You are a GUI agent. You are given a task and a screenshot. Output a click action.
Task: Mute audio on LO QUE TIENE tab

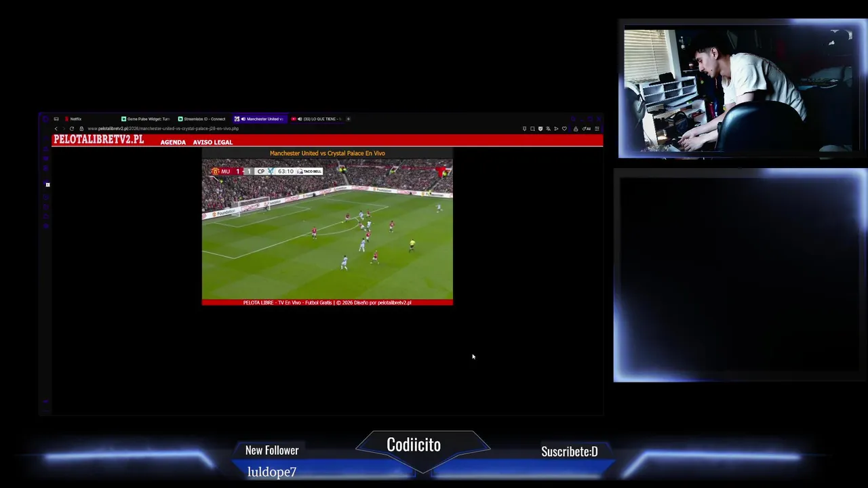[300, 119]
